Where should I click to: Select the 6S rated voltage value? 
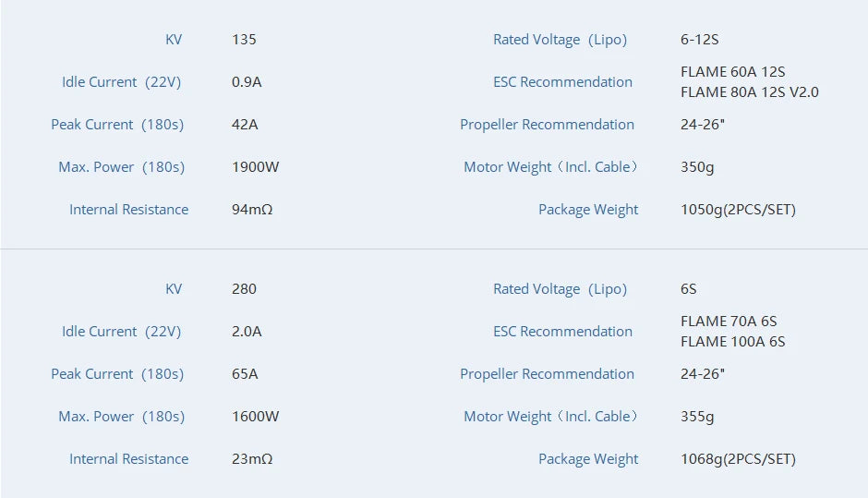[689, 289]
